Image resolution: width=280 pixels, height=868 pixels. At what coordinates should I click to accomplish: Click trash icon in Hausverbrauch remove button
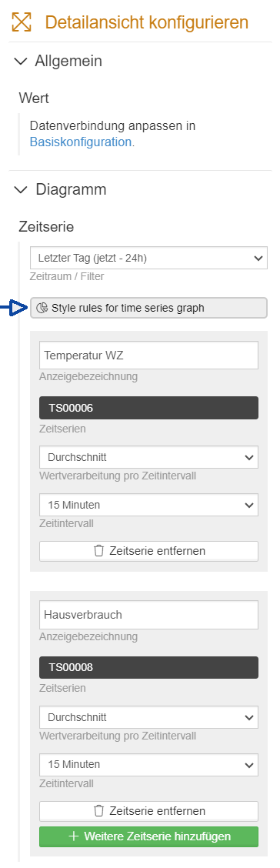coord(99,811)
